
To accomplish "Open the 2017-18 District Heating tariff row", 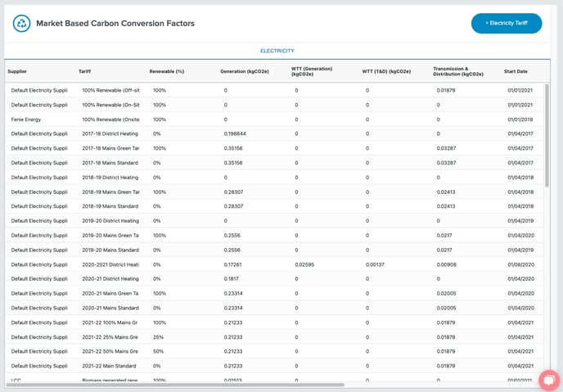I will (274, 134).
